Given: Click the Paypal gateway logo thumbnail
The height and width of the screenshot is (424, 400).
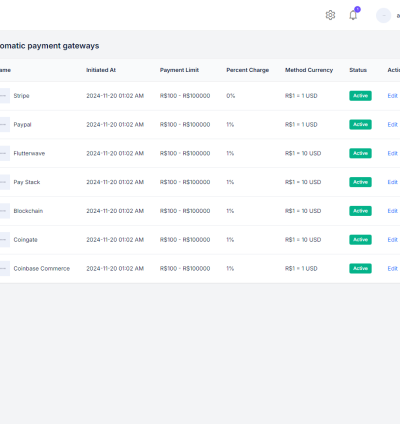Looking at the screenshot, I should 4,124.
